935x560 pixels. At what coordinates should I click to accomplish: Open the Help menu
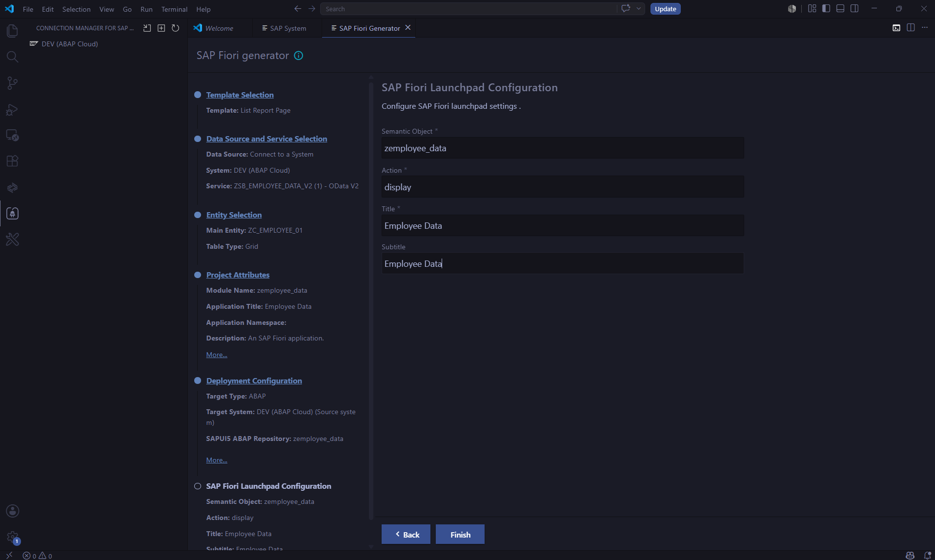(203, 9)
